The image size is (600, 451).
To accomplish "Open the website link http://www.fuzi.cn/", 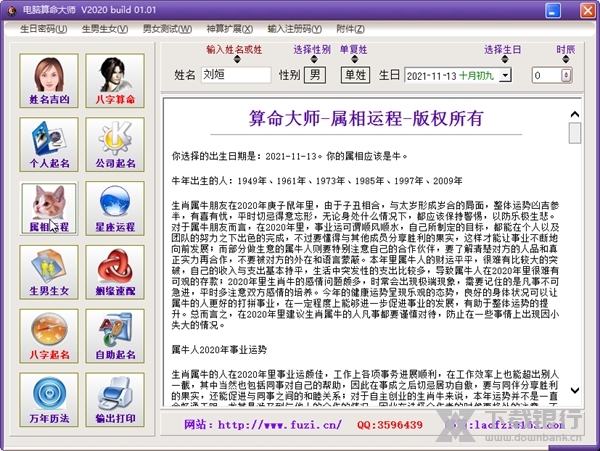I will 280,425.
